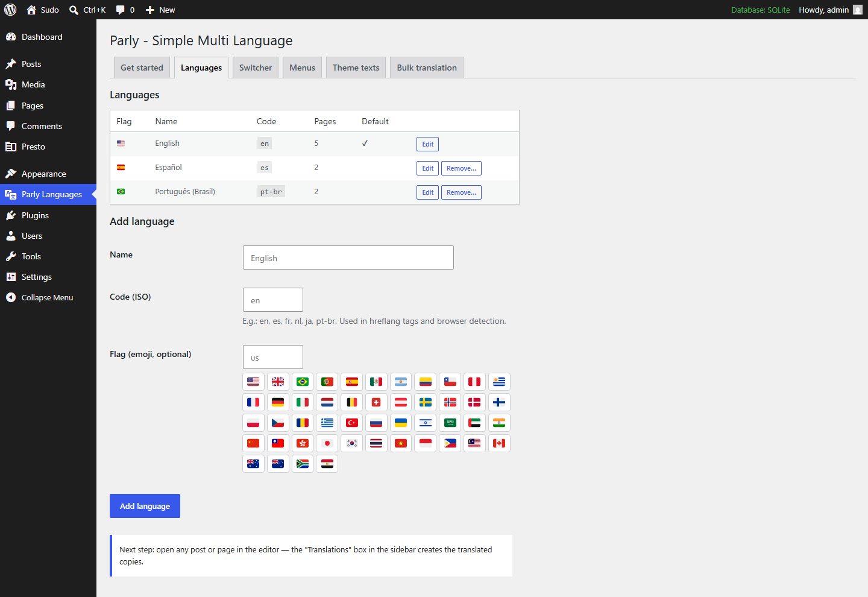
Task: Pick the Malaysia flag button
Action: coord(474,443)
